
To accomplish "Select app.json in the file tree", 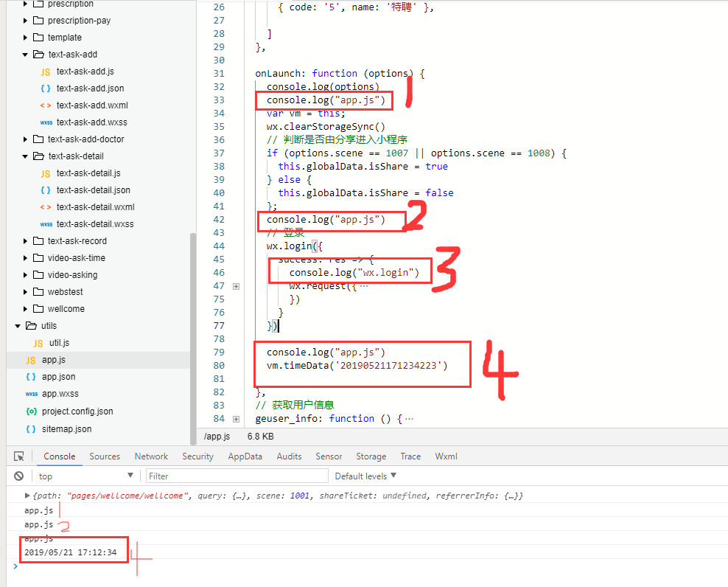I will [x=58, y=377].
